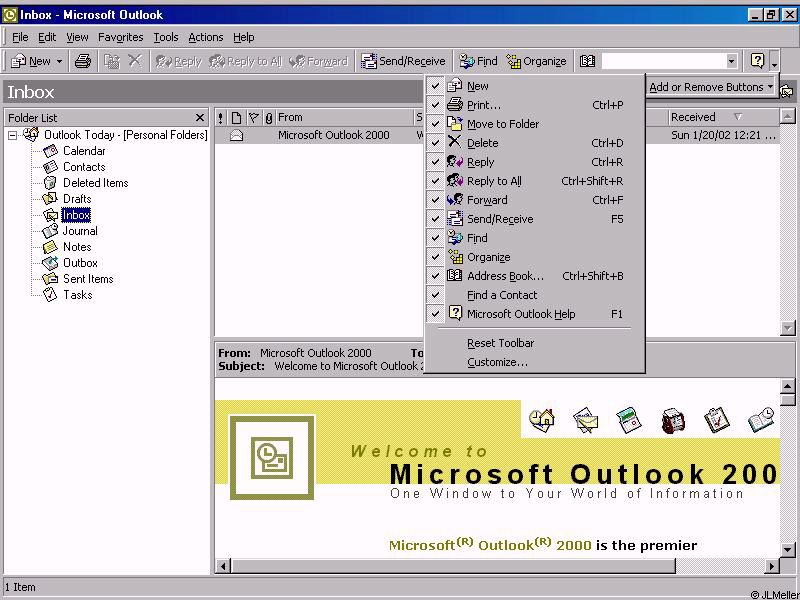Click the Move to Folder toolbar icon
Image resolution: width=800 pixels, height=600 pixels.
pyautogui.click(x=112, y=61)
